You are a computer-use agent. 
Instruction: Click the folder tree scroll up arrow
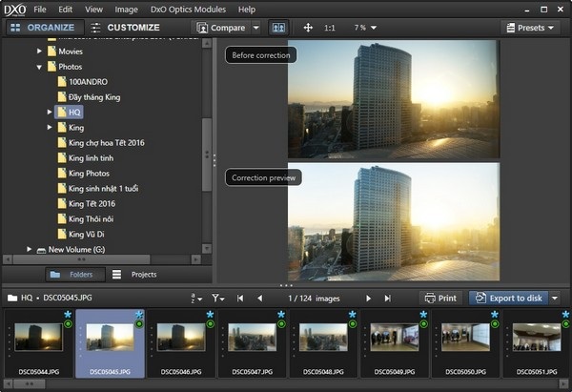pyautogui.click(x=207, y=44)
